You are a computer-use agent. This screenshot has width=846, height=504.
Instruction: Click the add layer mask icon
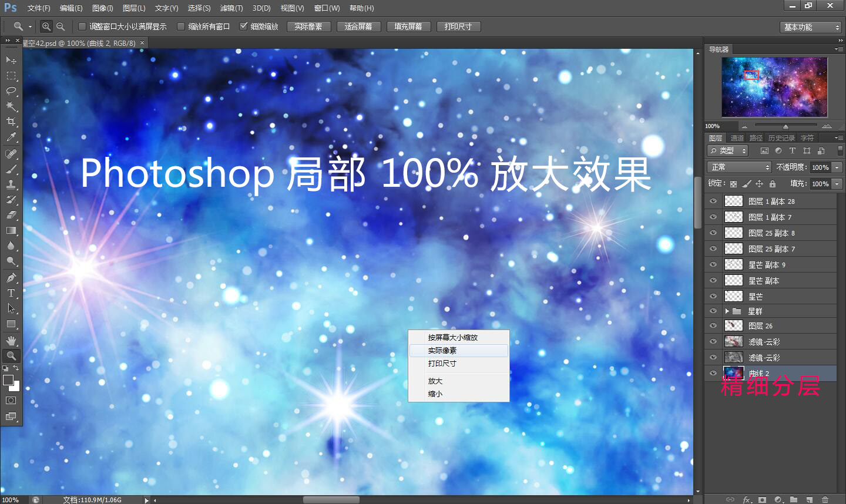click(762, 500)
